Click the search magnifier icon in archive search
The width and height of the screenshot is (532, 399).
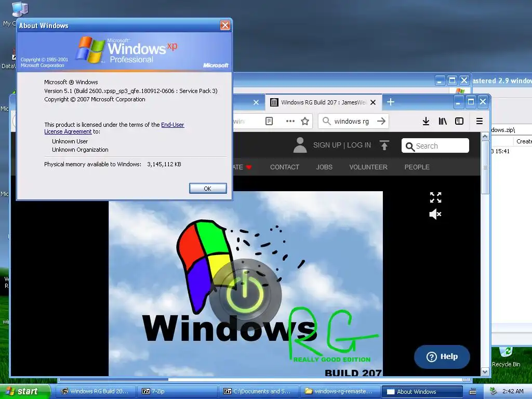tap(410, 146)
